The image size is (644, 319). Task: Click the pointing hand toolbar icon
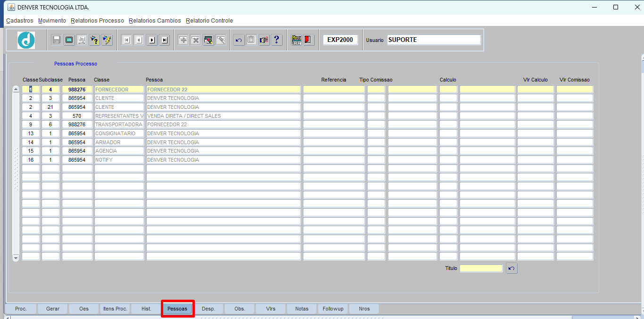(x=264, y=40)
